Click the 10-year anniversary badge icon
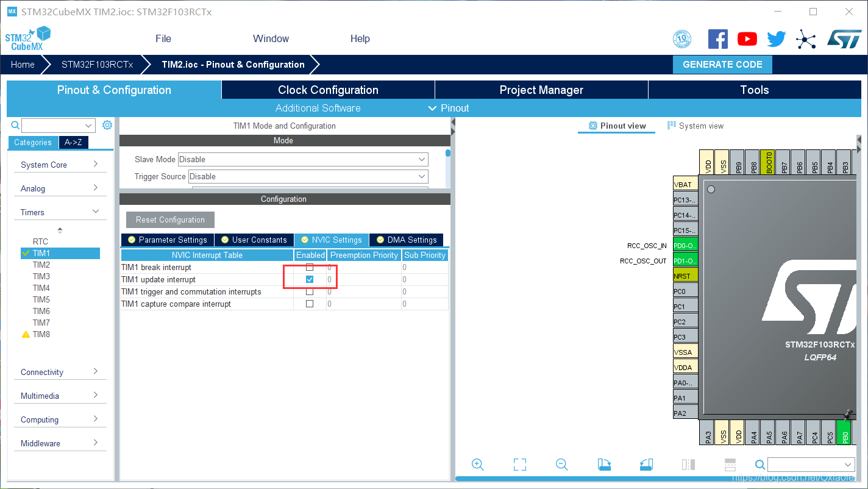Image resolution: width=868 pixels, height=489 pixels. point(682,39)
